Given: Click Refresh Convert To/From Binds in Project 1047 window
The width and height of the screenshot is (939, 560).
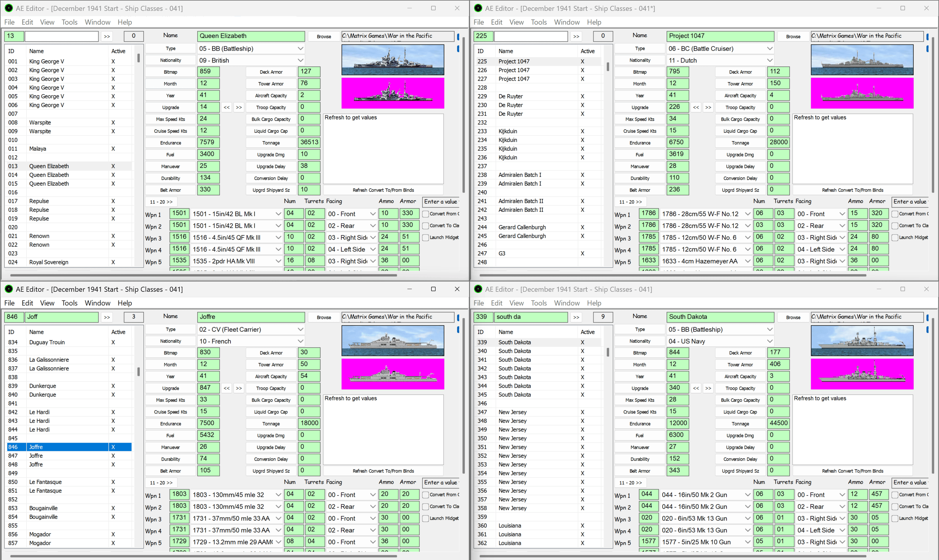Looking at the screenshot, I should 853,190.
